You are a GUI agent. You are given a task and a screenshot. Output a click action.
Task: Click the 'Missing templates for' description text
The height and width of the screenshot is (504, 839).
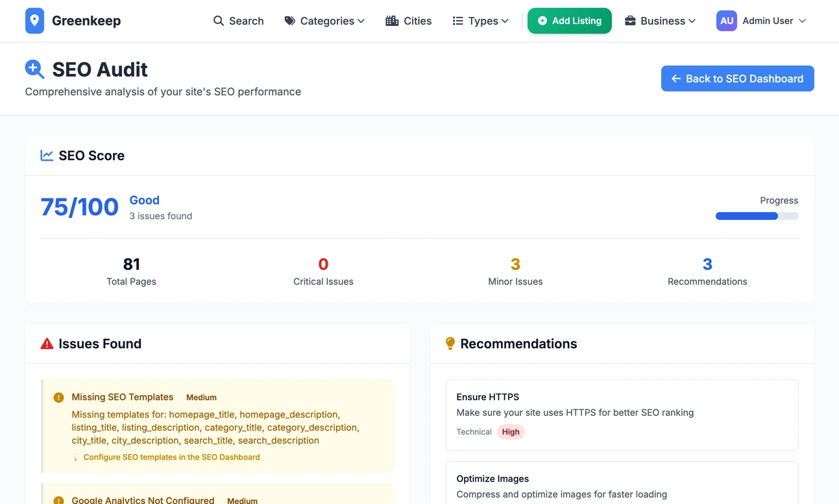pos(215,427)
